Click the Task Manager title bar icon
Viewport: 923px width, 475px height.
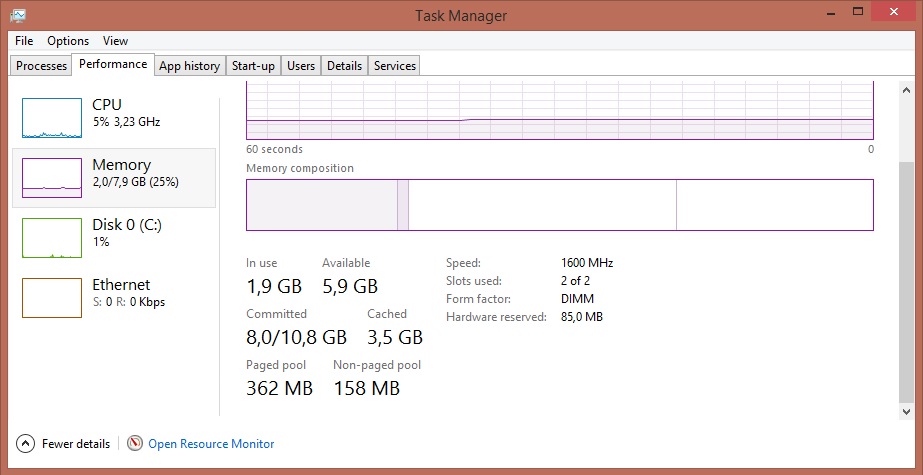[18, 15]
